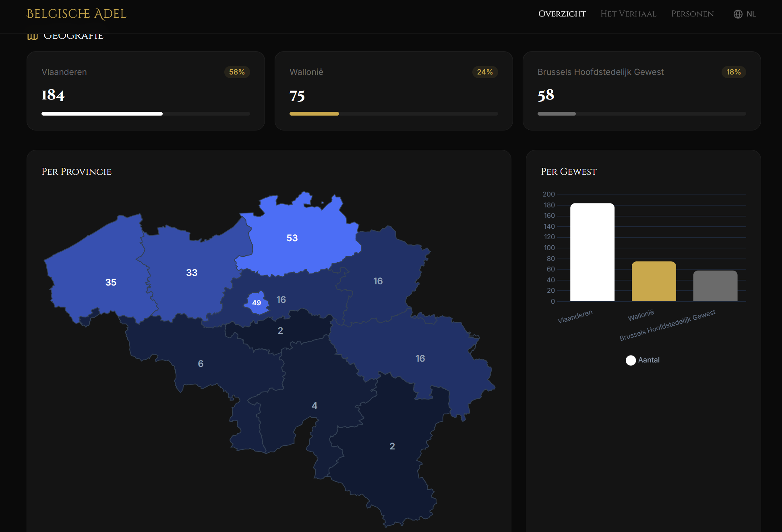Select the Wallonië region card
Image resolution: width=782 pixels, height=532 pixels.
coord(393,91)
